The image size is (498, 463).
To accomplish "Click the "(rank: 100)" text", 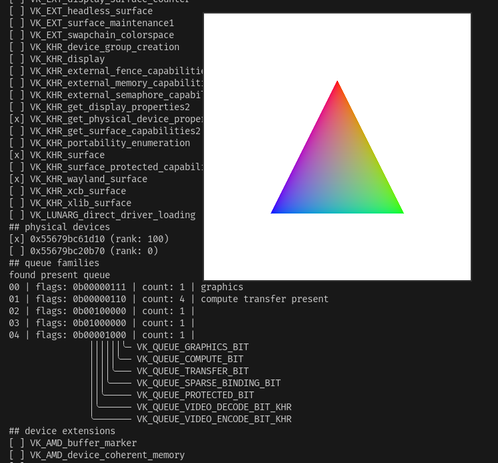I will point(140,239).
